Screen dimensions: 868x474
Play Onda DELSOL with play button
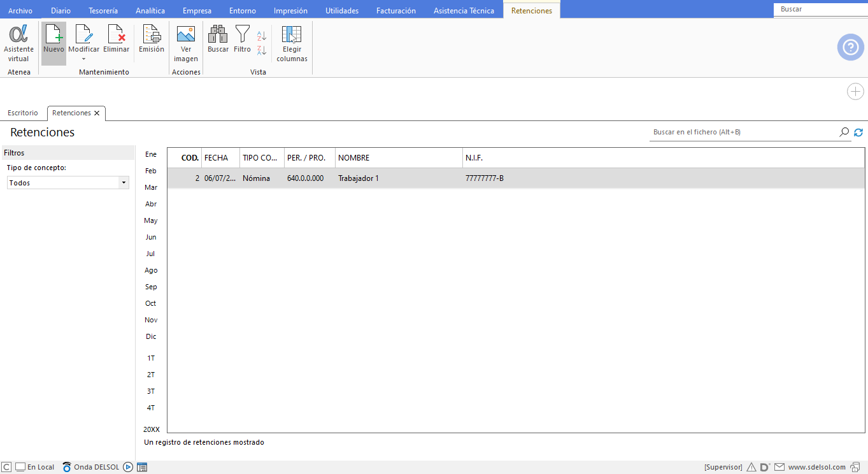click(128, 467)
